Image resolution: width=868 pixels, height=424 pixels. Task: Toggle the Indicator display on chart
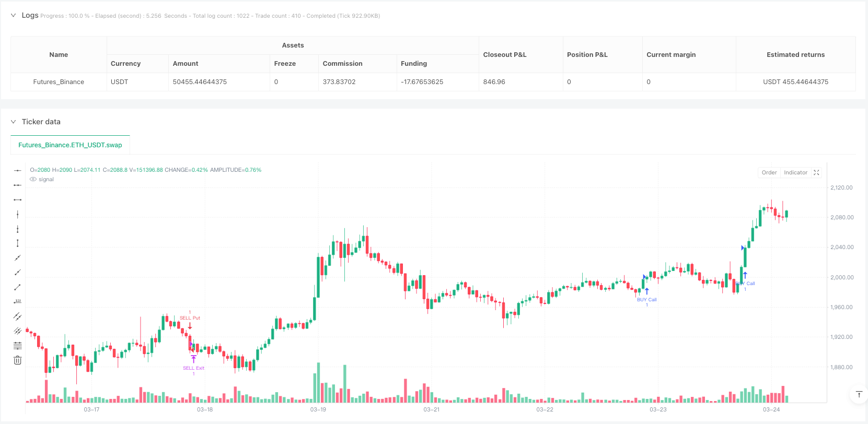pos(795,173)
